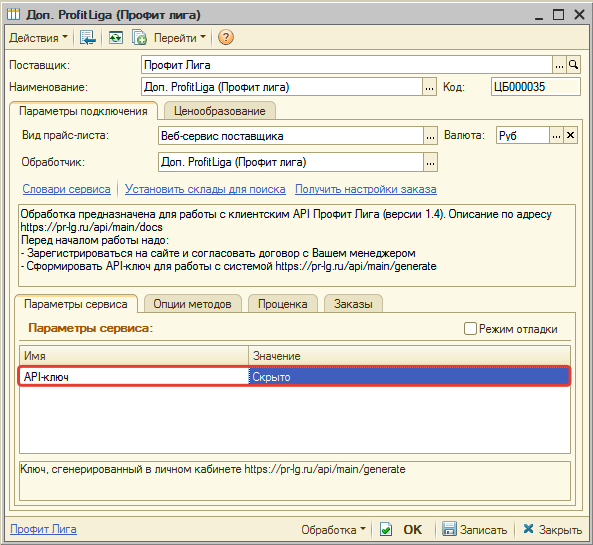Click the refresh (reread) toolbar icon
This screenshot has height=545, width=593.
(x=116, y=38)
